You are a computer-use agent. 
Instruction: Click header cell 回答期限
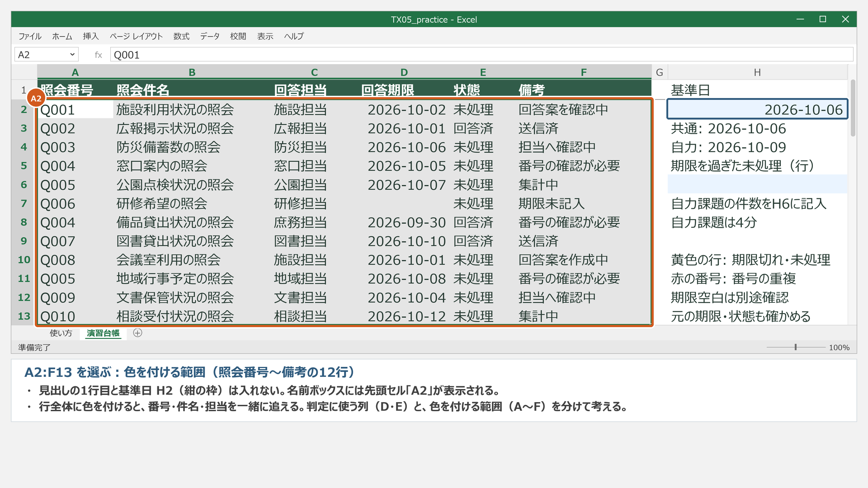[404, 90]
